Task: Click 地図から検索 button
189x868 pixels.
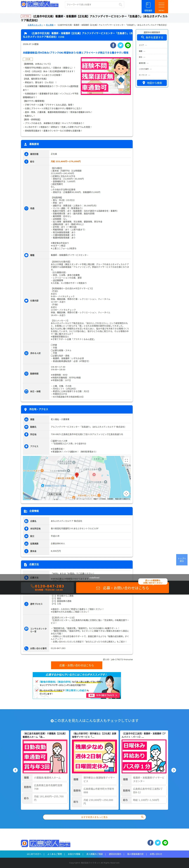Action: point(152,83)
